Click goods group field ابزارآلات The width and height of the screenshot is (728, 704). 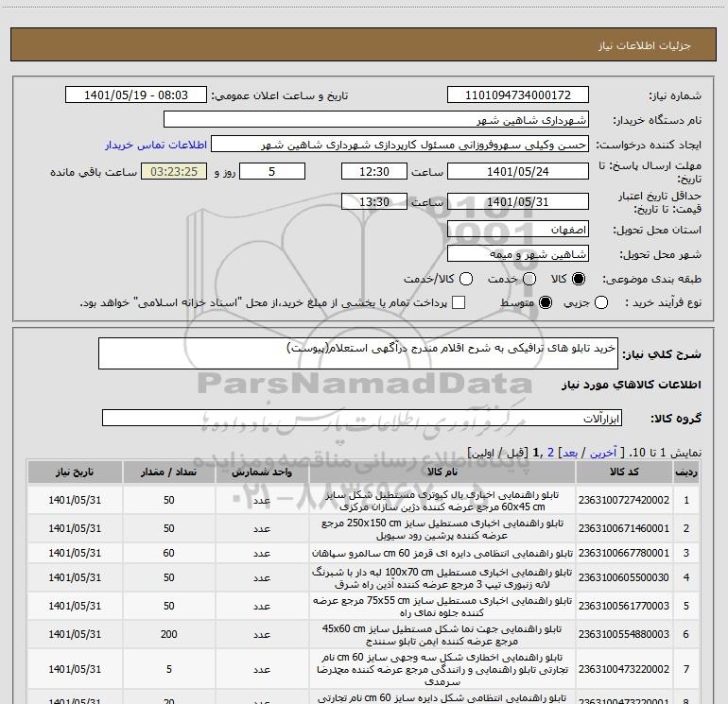click(x=362, y=418)
